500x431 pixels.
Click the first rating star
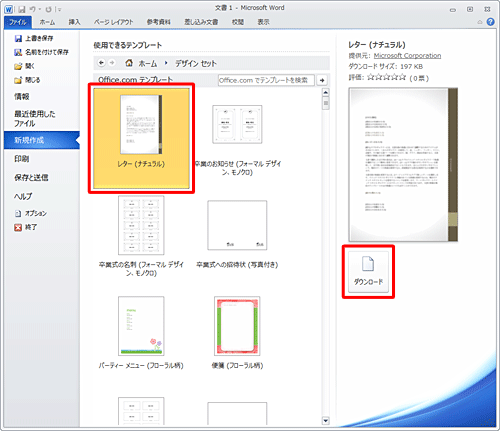(371, 78)
